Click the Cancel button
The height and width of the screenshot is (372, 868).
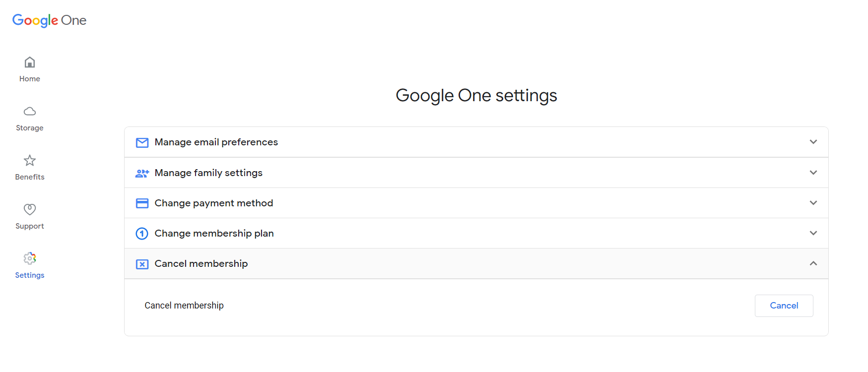pos(784,306)
